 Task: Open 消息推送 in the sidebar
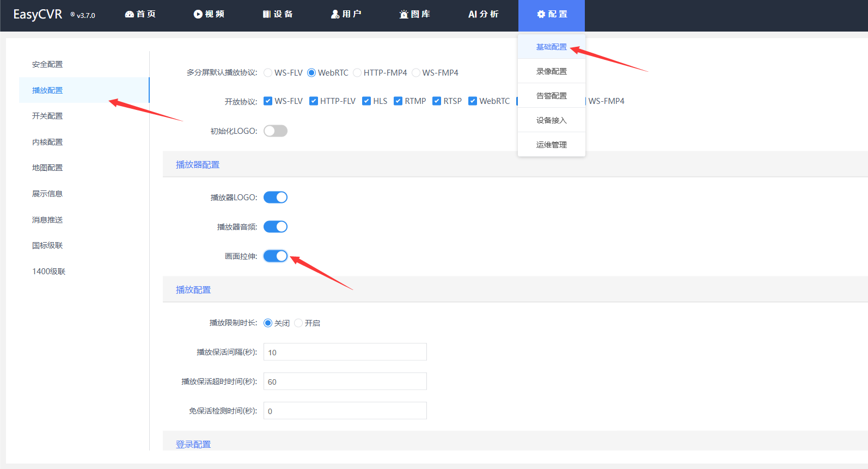pyautogui.click(x=84, y=220)
